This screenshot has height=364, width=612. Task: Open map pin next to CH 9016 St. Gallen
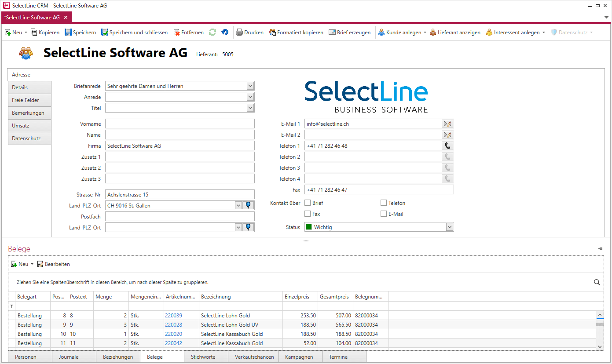[249, 205]
